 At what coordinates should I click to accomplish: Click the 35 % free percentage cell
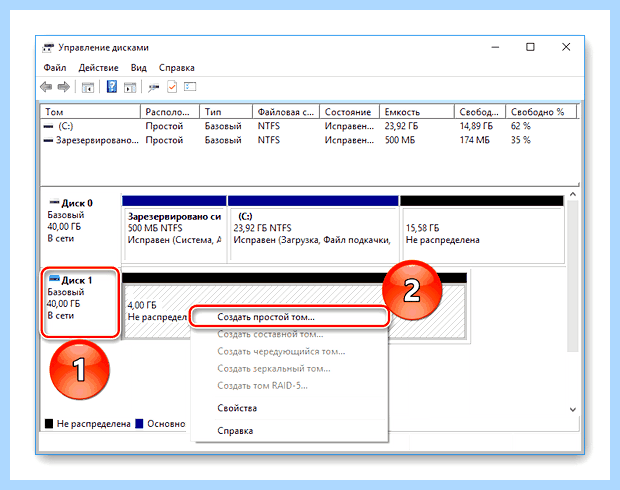[521, 140]
